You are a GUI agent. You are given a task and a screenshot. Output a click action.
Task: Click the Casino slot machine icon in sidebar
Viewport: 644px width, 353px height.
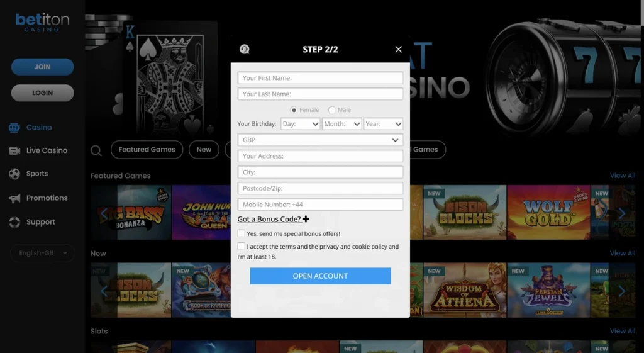pos(14,128)
